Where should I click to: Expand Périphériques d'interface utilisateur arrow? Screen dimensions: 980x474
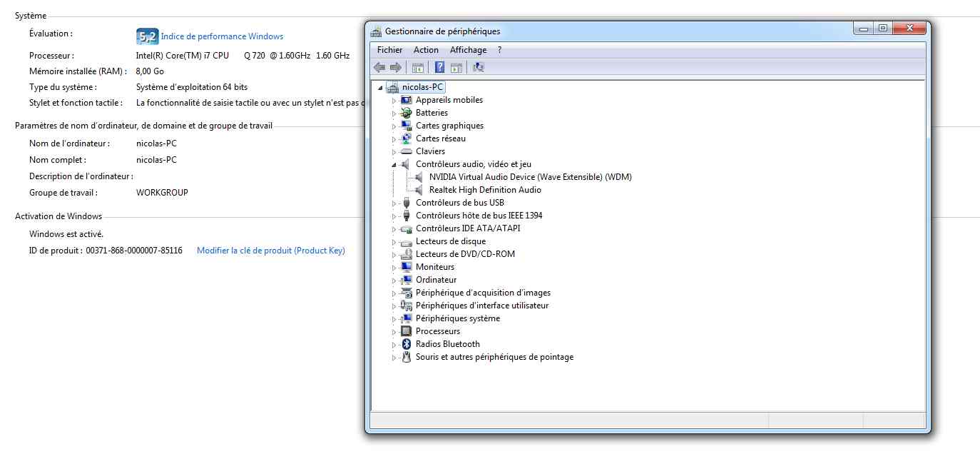pyautogui.click(x=394, y=306)
